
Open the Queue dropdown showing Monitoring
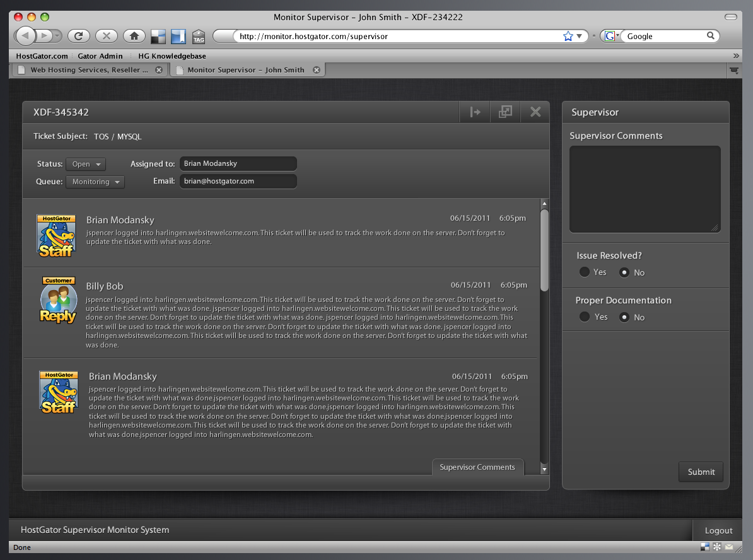pos(95,182)
